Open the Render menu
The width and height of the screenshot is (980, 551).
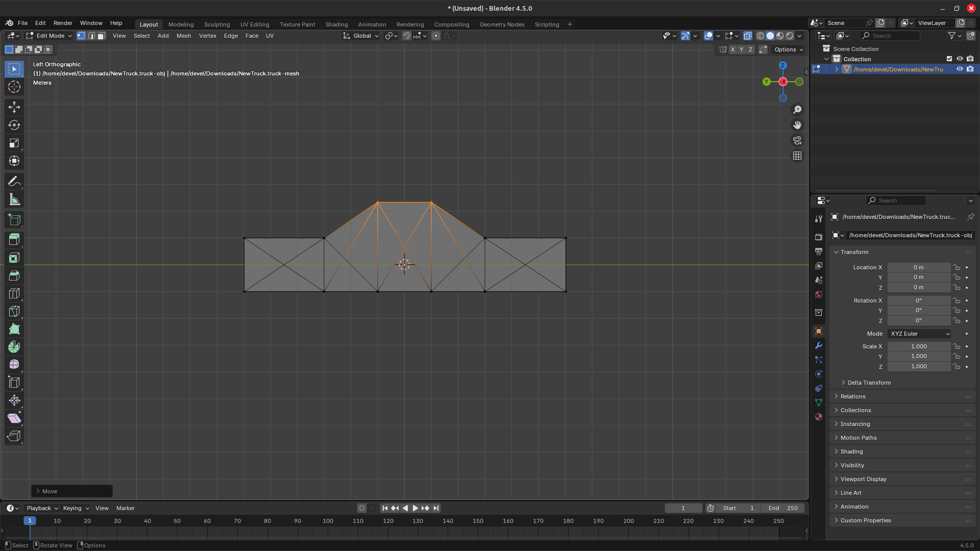63,23
